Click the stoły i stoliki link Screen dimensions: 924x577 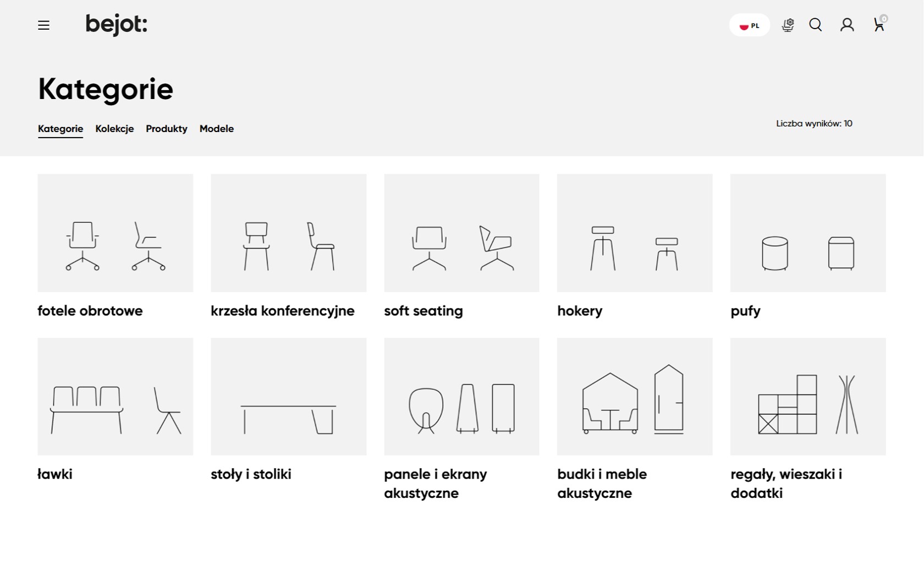coord(251,474)
